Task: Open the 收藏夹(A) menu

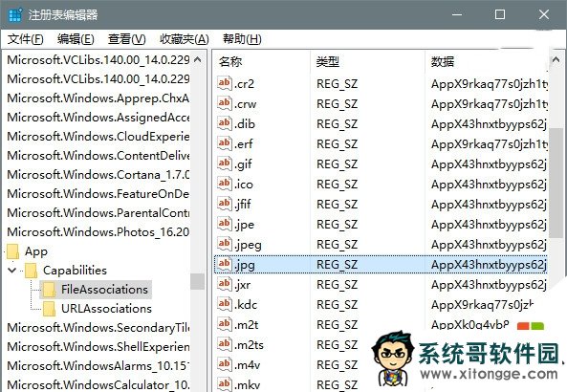Action: click(185, 39)
